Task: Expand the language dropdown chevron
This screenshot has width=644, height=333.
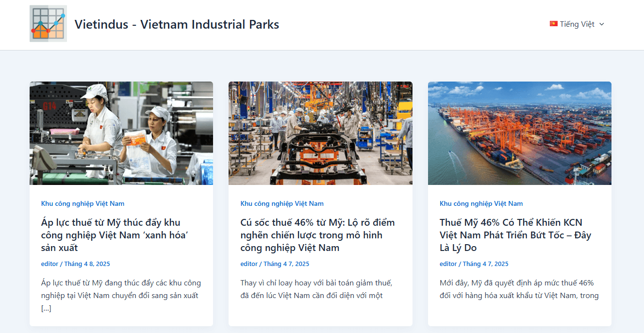Action: [602, 24]
